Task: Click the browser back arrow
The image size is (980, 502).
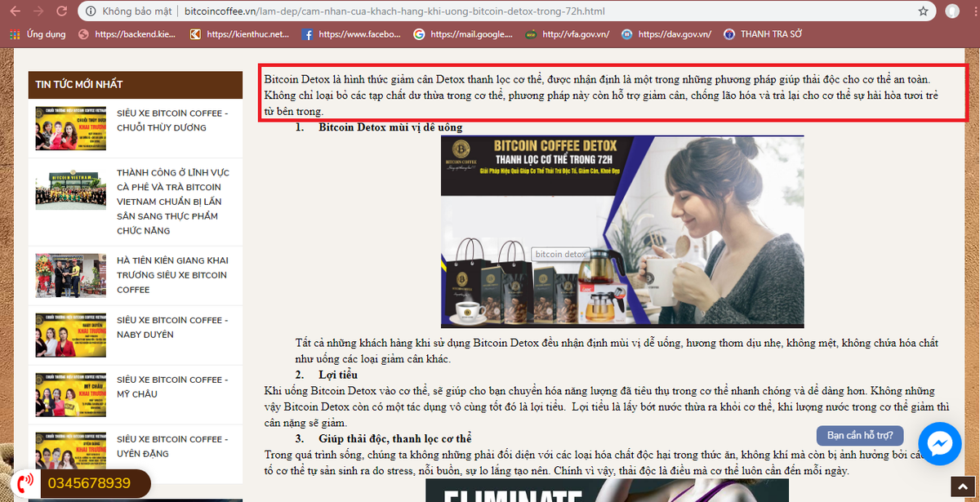Action: (x=14, y=11)
